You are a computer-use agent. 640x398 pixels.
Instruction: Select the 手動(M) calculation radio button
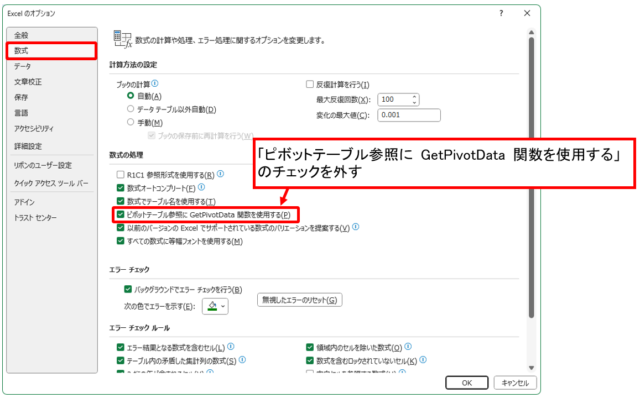coord(130,122)
